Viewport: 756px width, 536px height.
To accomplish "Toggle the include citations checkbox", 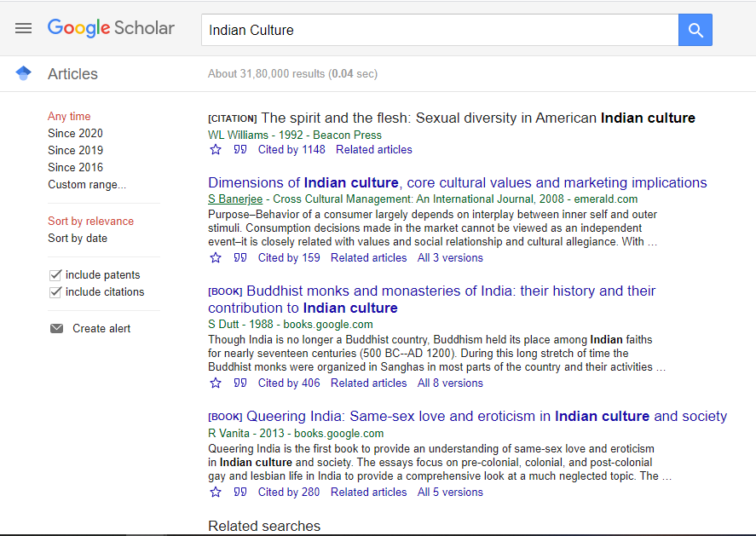I will coord(55,292).
